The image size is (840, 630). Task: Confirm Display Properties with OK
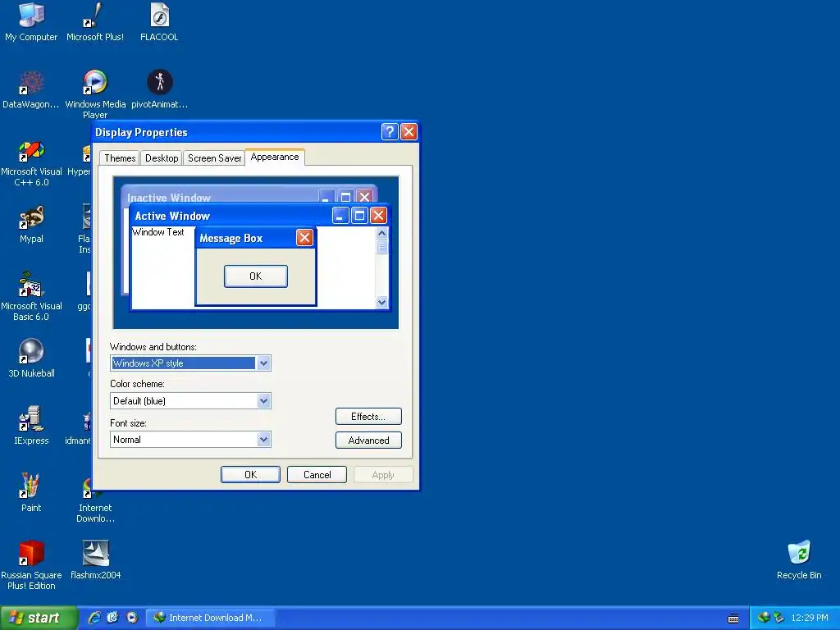click(250, 475)
